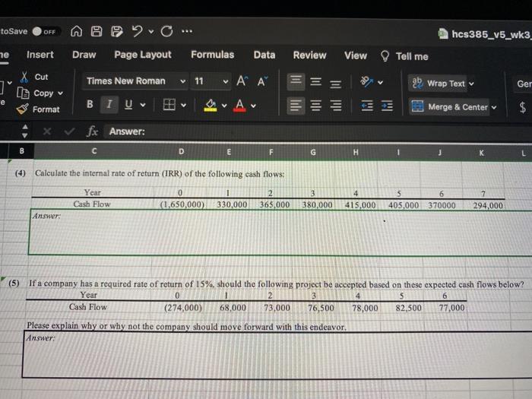532x399 pixels.
Task: Click the Undo arrow icon
Action: [138, 31]
